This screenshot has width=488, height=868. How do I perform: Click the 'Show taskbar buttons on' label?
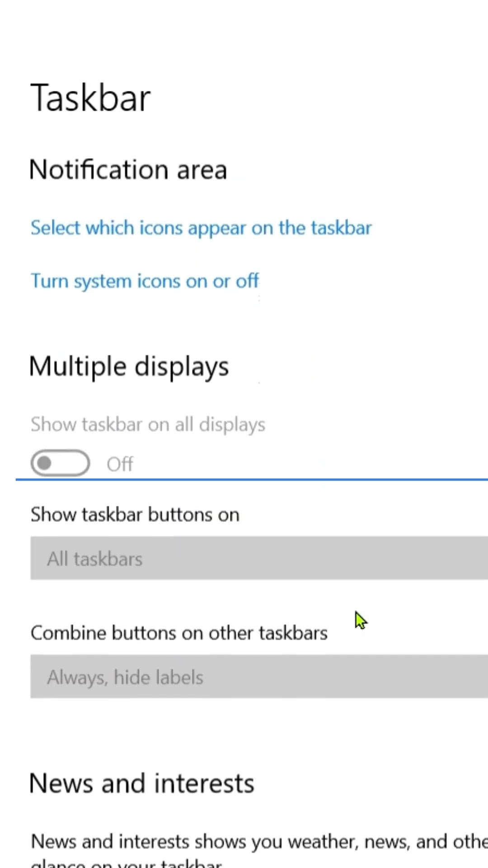[x=135, y=515]
